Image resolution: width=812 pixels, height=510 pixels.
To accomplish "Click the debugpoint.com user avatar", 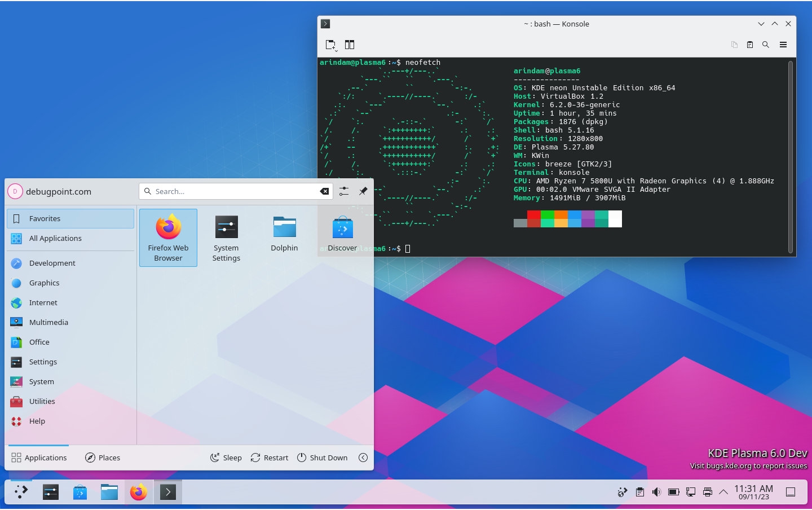I will [x=15, y=191].
